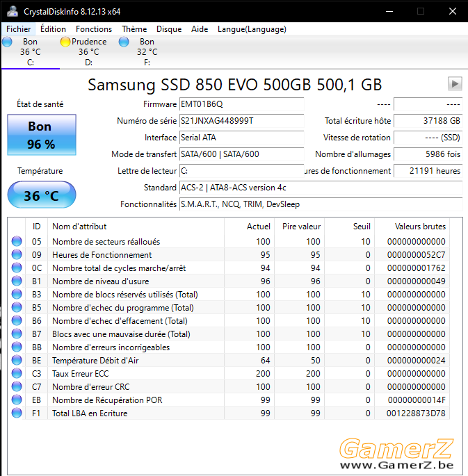Click power-on count value 5986 fois
The height and width of the screenshot is (476, 468).
[428, 154]
